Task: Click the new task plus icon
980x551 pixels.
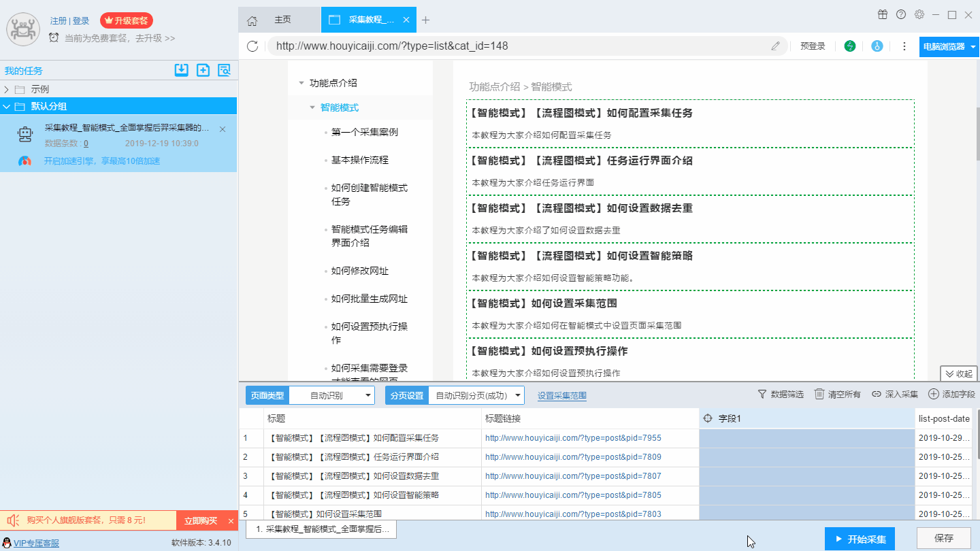Action: [x=203, y=69]
